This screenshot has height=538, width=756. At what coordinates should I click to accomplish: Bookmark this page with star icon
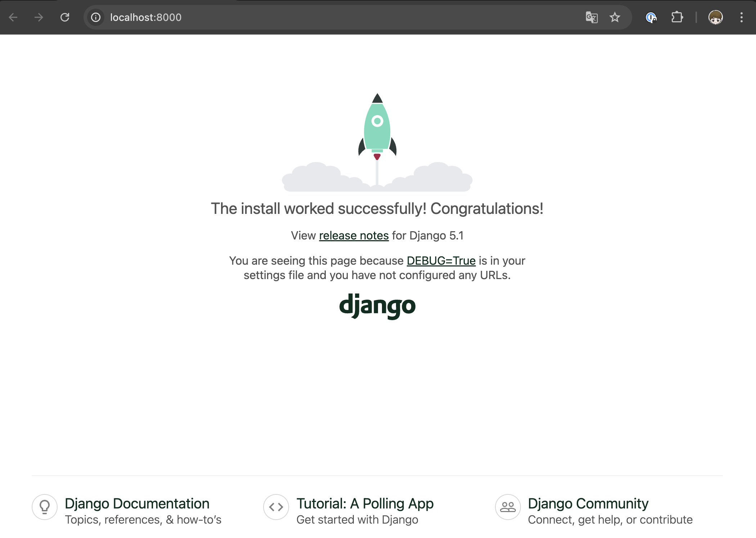(615, 17)
